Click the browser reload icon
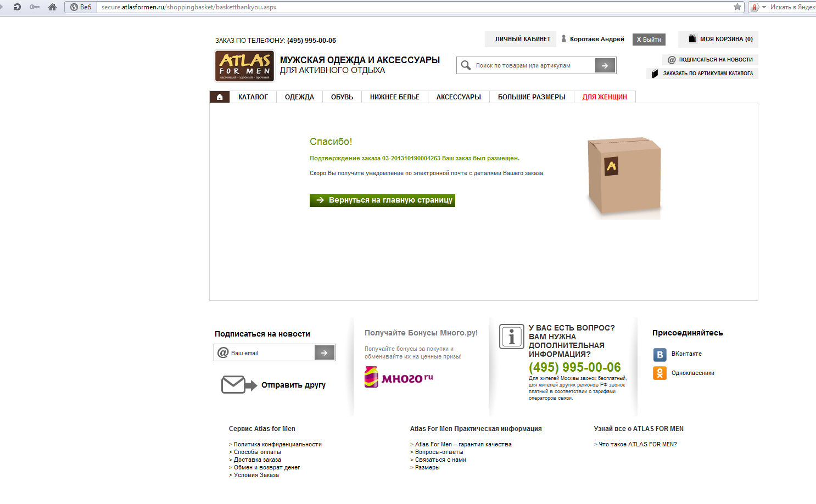Screen dimensions: 816x504 pos(17,7)
